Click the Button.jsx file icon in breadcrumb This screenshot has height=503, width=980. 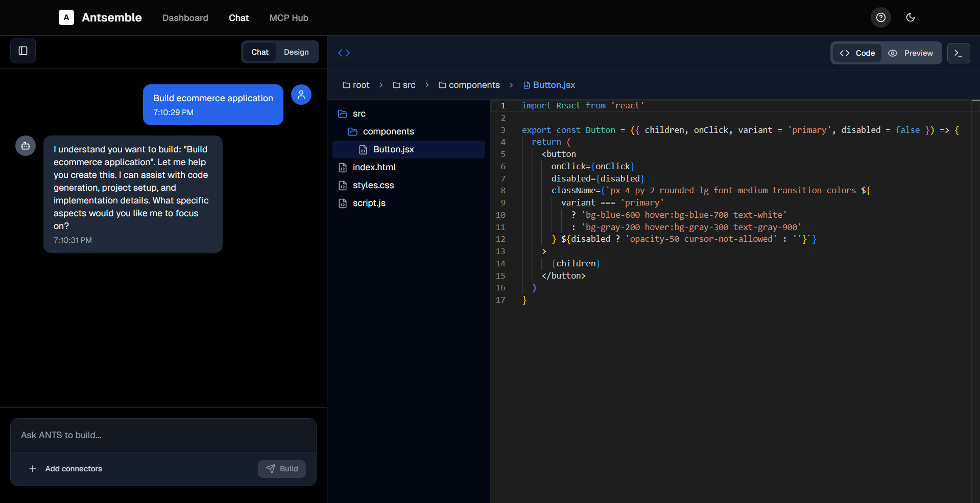[x=527, y=85]
